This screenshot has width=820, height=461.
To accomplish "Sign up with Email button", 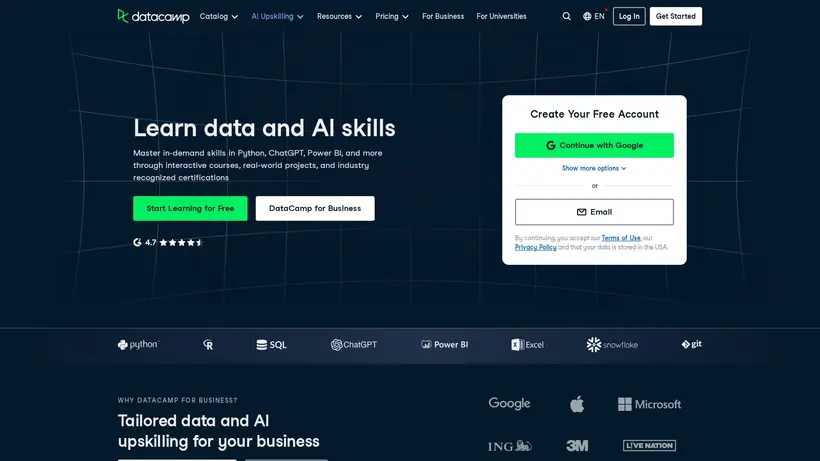I will (x=594, y=212).
